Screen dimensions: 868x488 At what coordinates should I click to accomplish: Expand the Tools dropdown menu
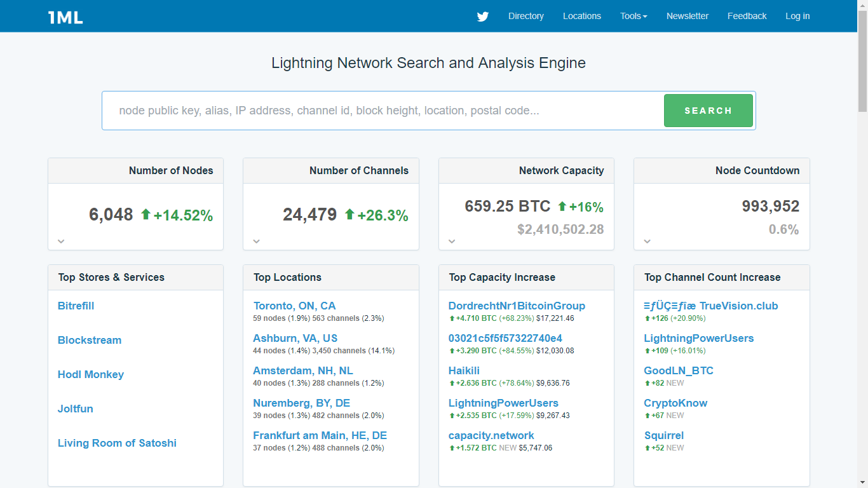pos(633,16)
